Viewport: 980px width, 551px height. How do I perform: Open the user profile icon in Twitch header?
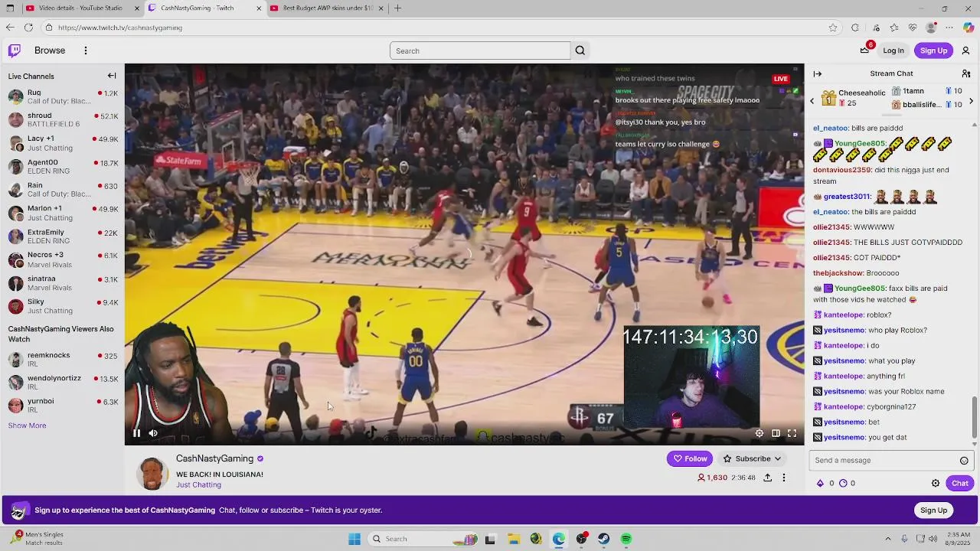[965, 51]
